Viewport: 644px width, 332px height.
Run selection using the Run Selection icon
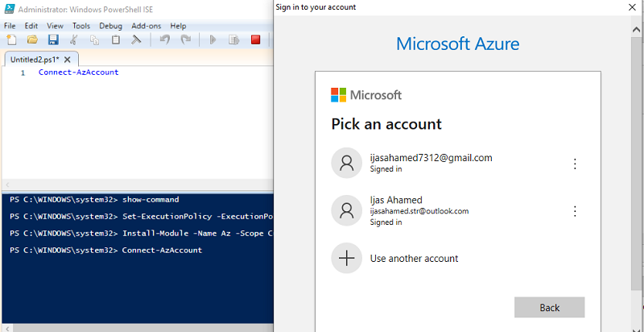[x=234, y=39]
